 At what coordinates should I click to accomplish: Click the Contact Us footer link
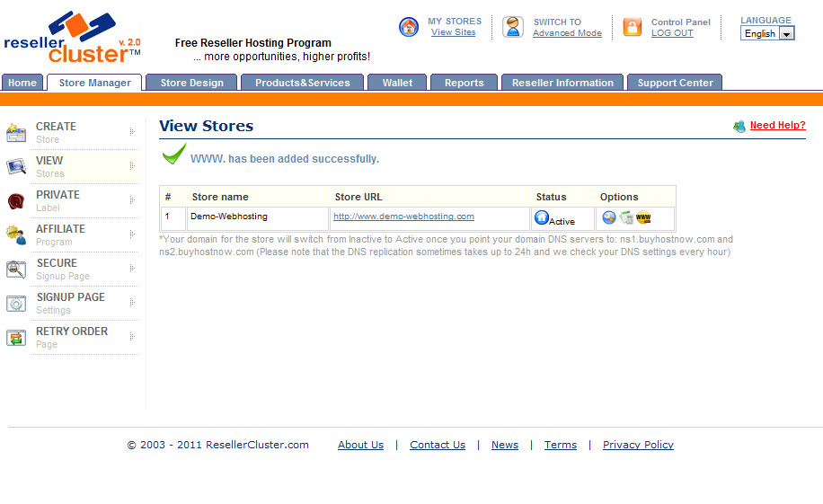click(x=438, y=445)
